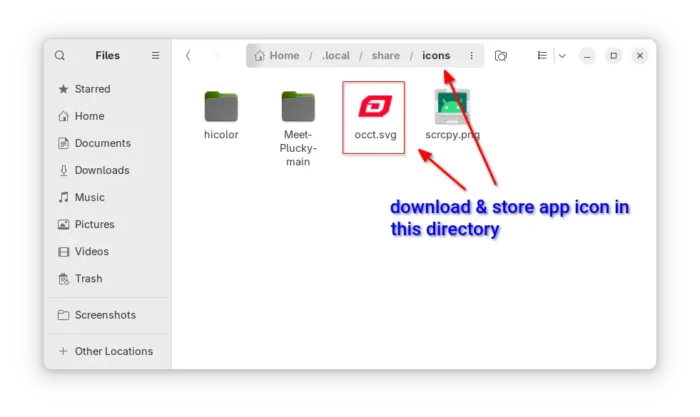This screenshot has width=700, height=417.
Task: Select the scrcpy.png file
Action: point(452,108)
